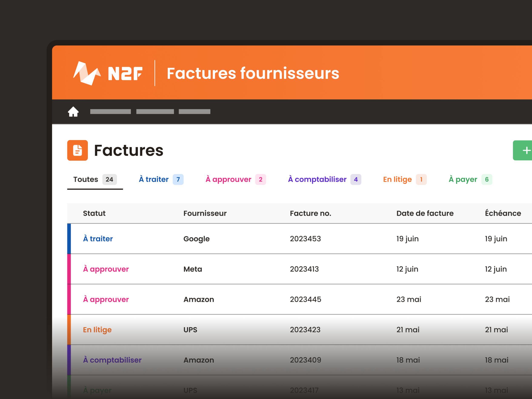Click the À approuver status for Amazon invoice 2023445
532x399 pixels.
tap(106, 299)
